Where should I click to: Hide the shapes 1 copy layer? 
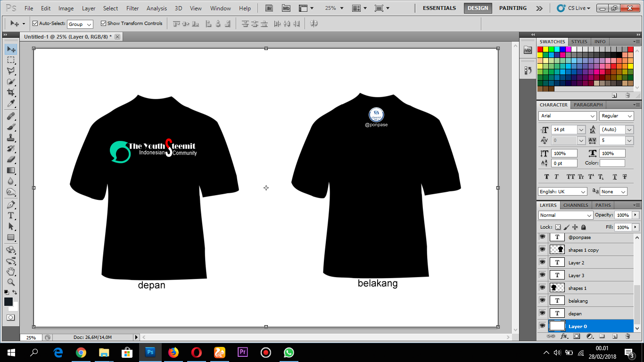[542, 250]
